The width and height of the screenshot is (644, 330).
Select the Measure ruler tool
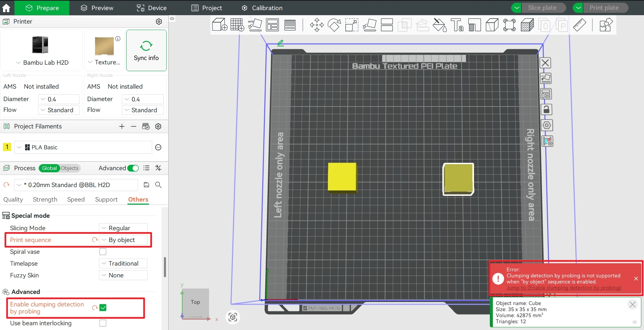click(579, 25)
